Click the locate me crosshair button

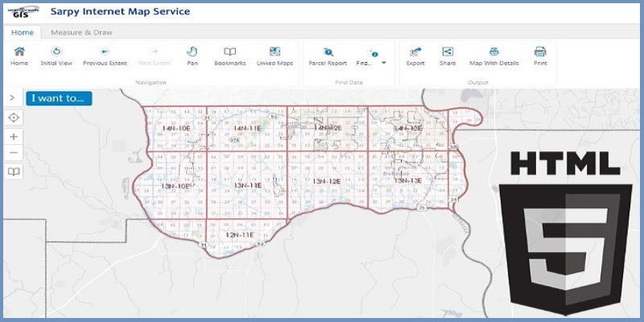14,118
